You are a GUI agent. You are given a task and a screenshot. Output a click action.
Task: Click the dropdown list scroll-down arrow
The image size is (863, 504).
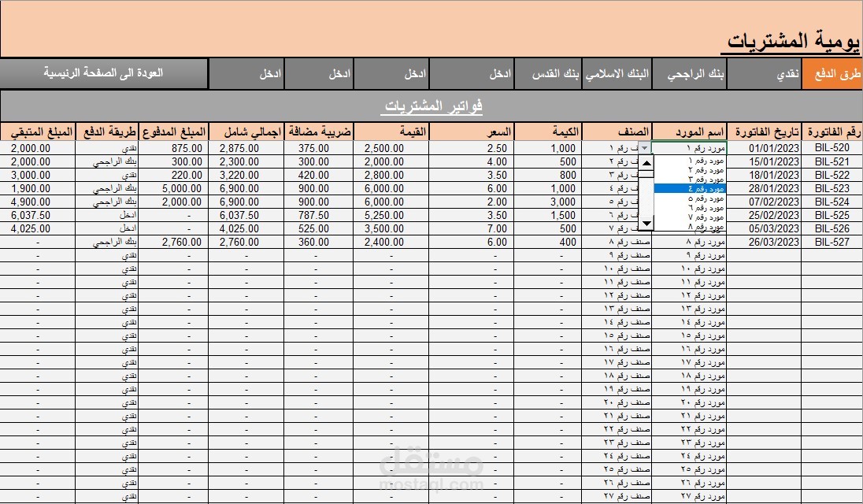pos(646,224)
